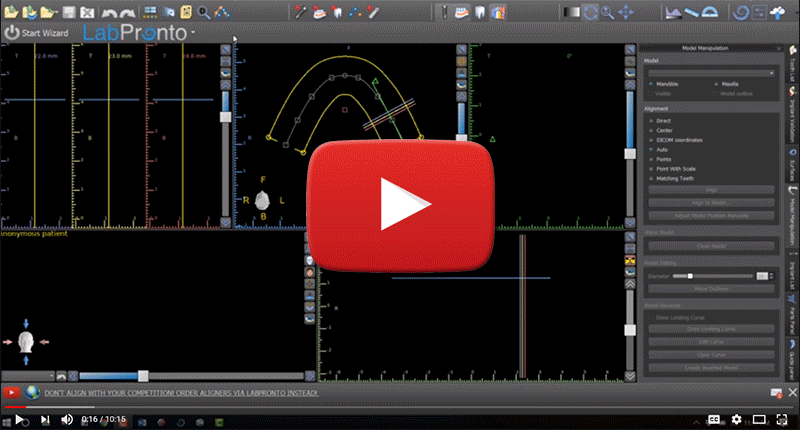The height and width of the screenshot is (430, 800).
Task: Click the scroll-down arrow of the cross-section view
Action: [x=226, y=222]
